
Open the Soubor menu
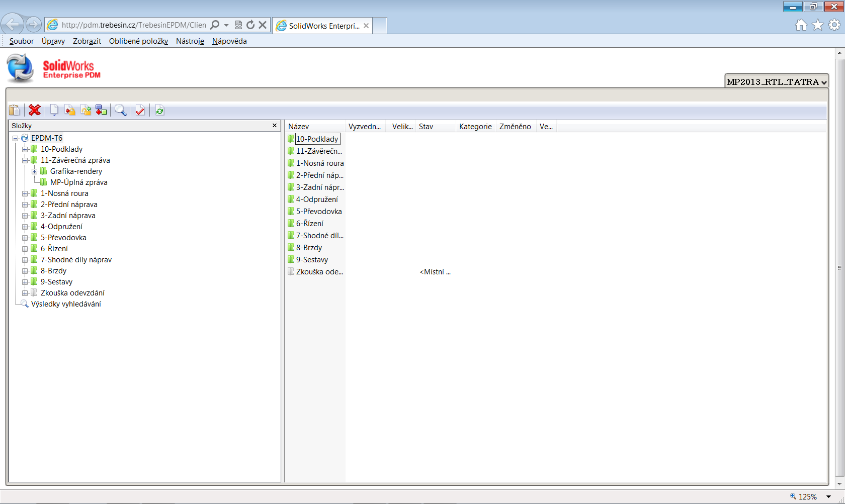(x=22, y=41)
